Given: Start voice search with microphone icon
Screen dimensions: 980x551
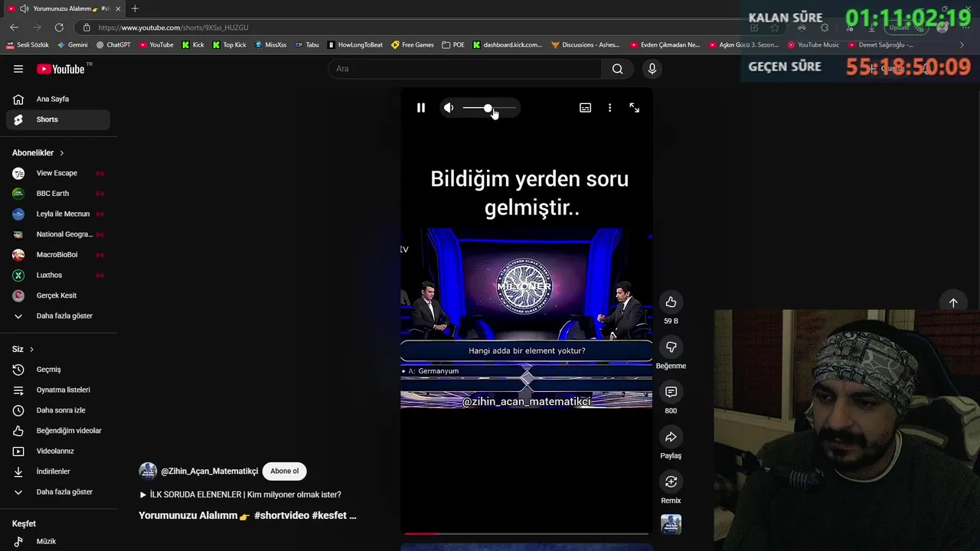Looking at the screenshot, I should tap(652, 69).
